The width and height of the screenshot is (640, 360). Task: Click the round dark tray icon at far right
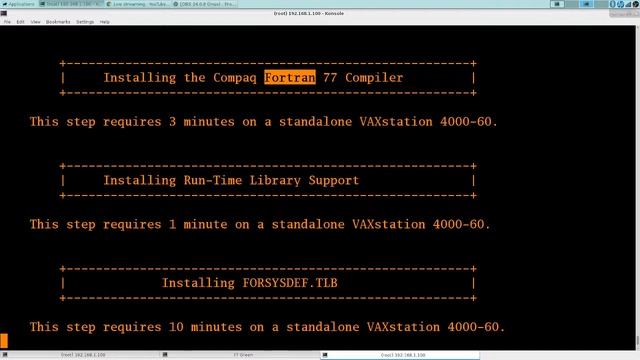pyautogui.click(x=636, y=4)
